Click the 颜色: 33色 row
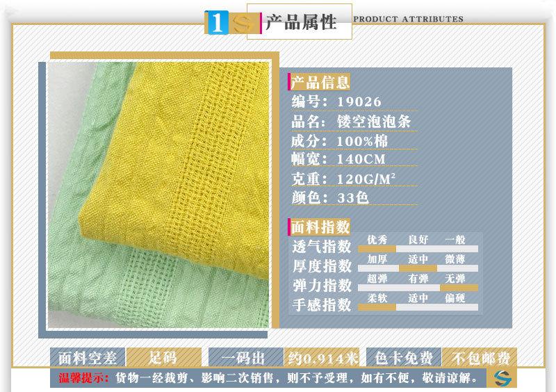Image resolution: width=556 pixels, height=392 pixels. coord(330,198)
